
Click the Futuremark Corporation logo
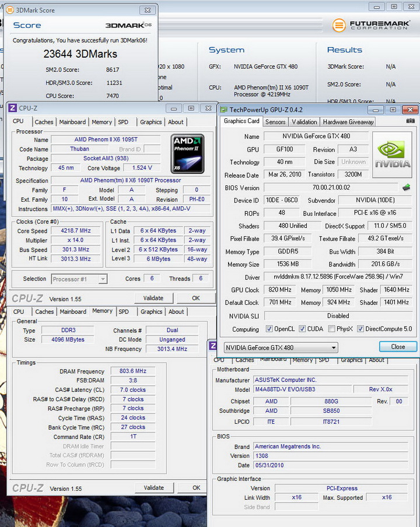pos(371,25)
